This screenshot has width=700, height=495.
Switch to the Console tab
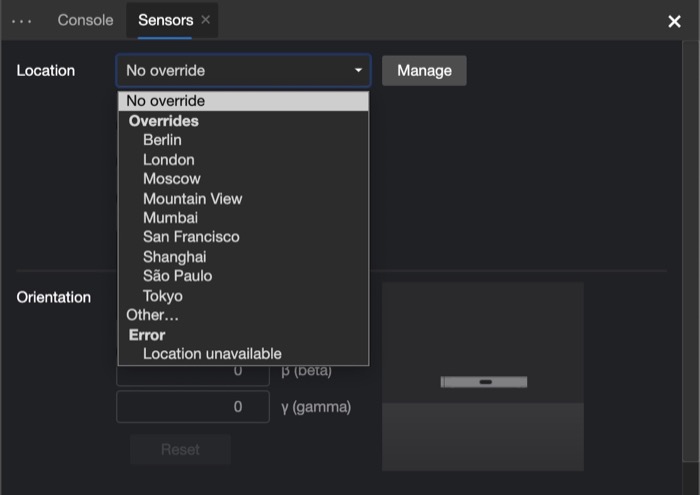click(85, 20)
